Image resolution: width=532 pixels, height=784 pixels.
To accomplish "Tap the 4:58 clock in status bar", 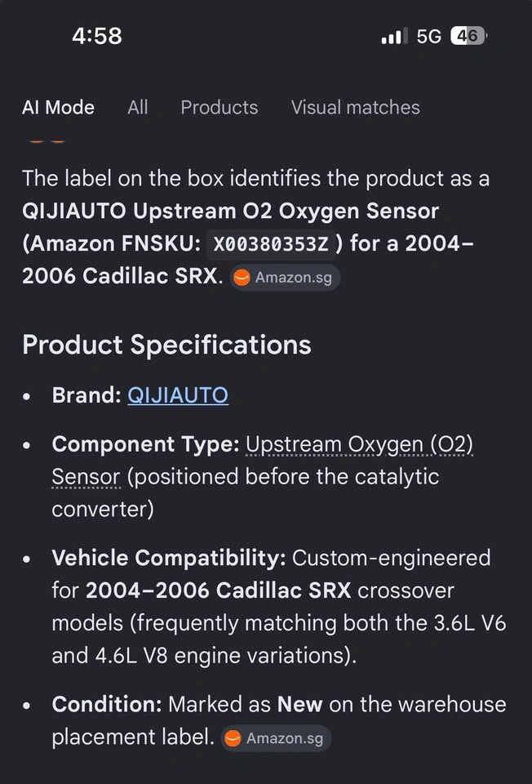I will point(97,36).
